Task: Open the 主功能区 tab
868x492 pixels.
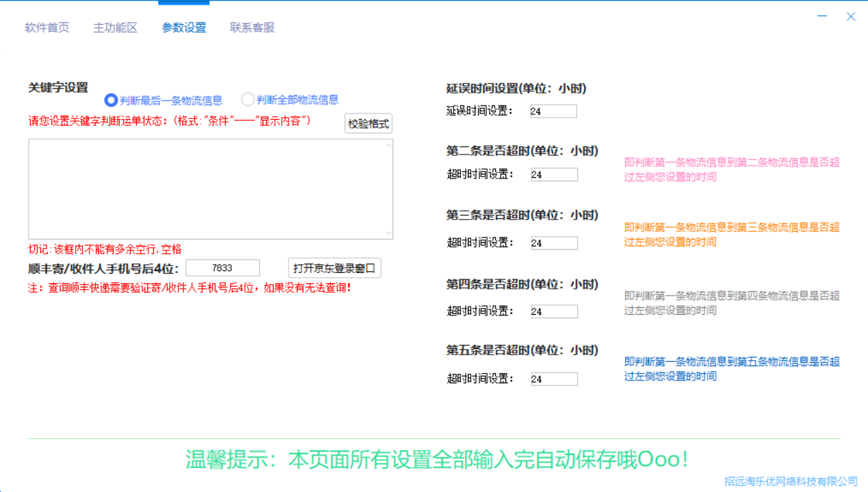Action: 114,28
